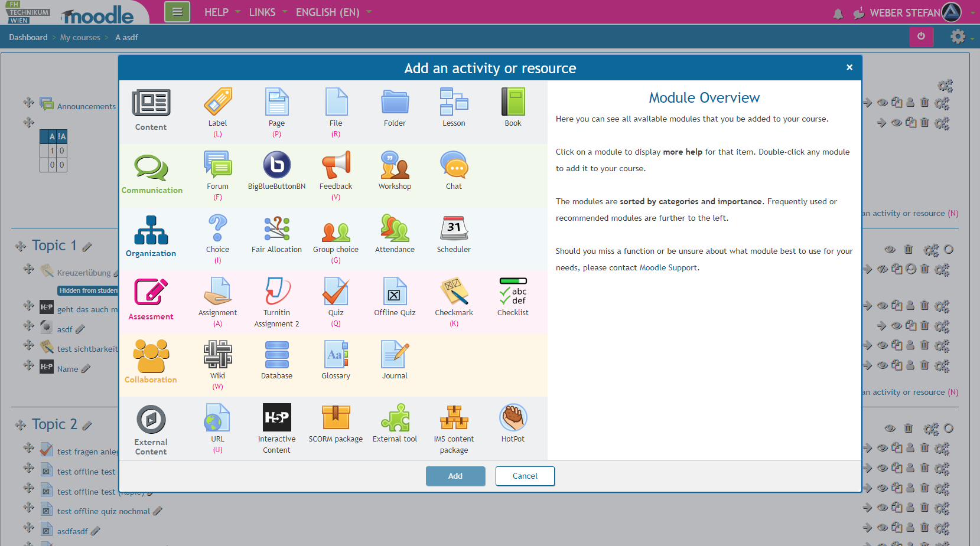Select the Choice question mark icon
The height and width of the screenshot is (546, 980).
[x=217, y=228]
